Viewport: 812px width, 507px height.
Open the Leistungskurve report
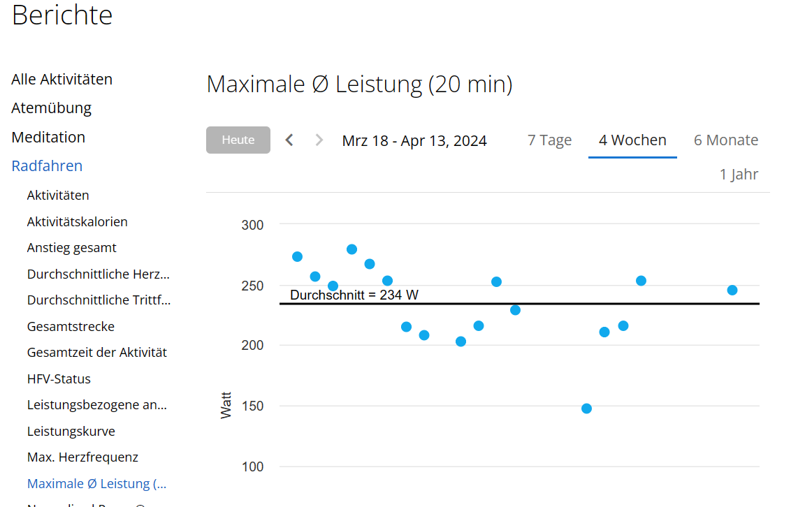(71, 432)
